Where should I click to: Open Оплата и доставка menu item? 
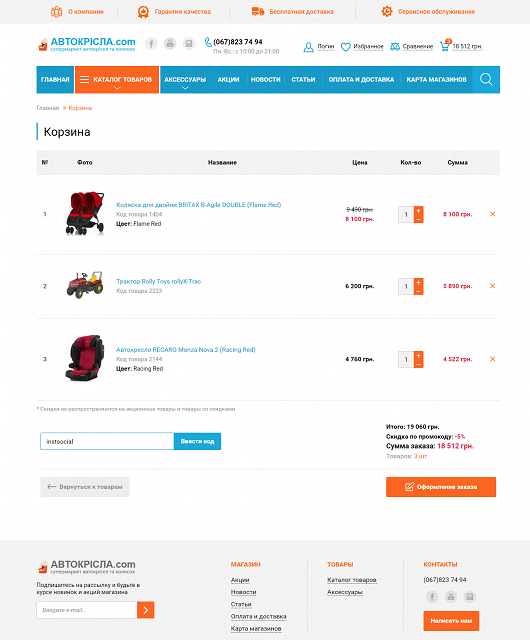click(361, 80)
